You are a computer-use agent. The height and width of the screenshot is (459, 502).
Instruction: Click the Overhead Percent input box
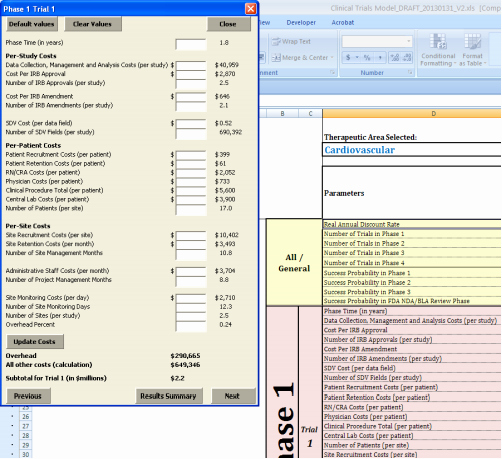[191, 326]
